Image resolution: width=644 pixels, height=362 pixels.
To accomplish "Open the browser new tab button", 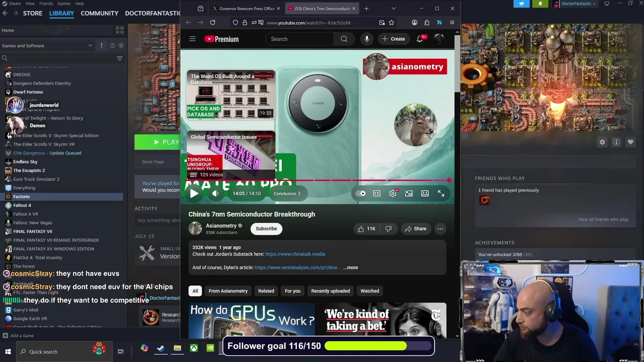I will tap(366, 9).
